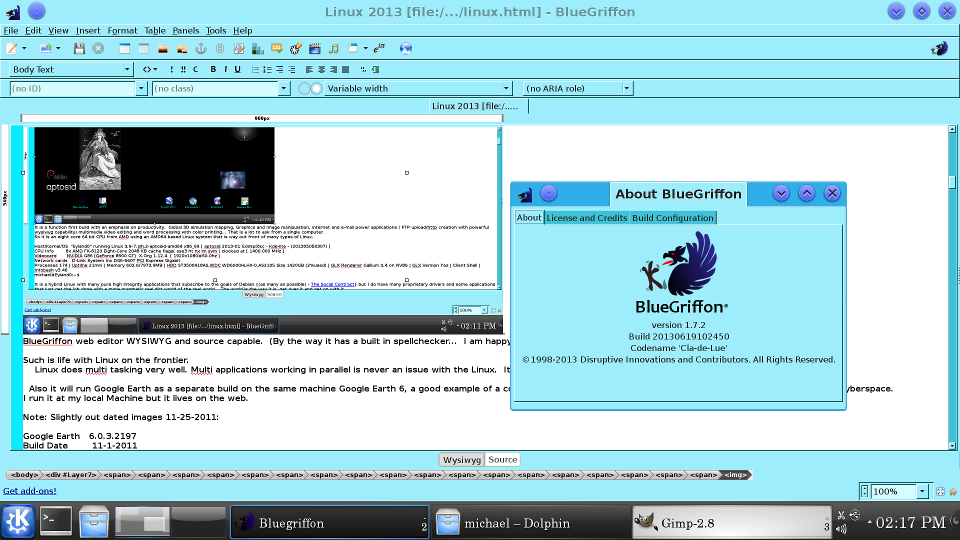Click the zoom stepper beside 100%
Screen dimensions: 960x540
[864, 492]
